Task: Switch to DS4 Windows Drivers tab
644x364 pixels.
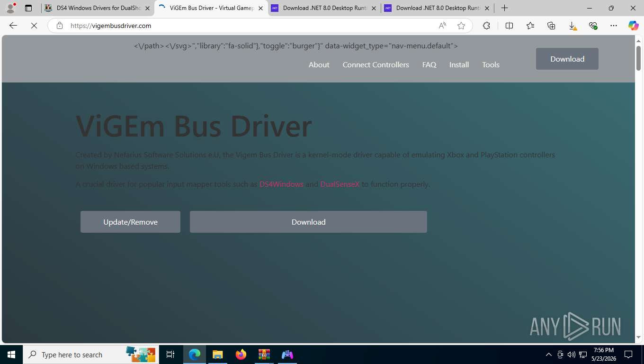Action: pyautogui.click(x=97, y=8)
